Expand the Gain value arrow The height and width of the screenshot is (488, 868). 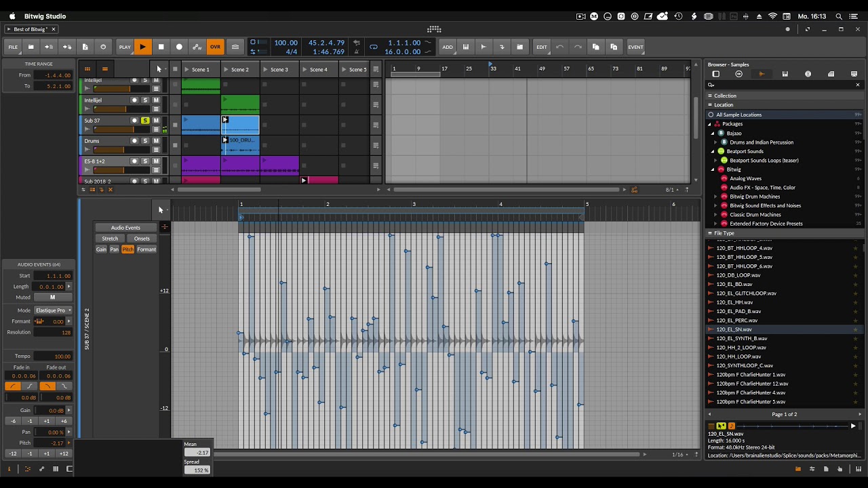click(x=68, y=411)
